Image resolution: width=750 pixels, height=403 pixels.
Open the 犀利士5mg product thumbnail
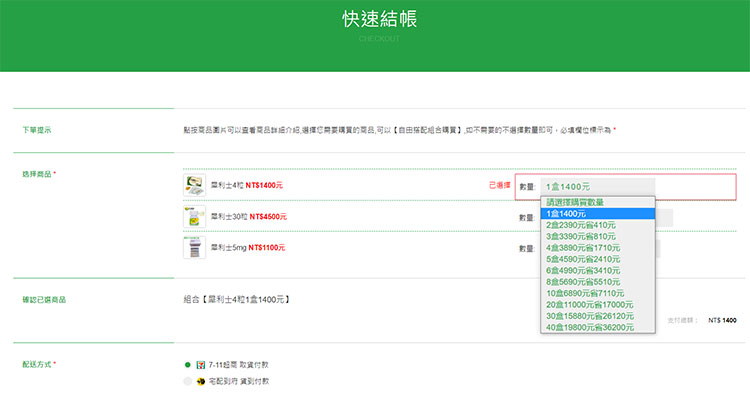click(194, 248)
